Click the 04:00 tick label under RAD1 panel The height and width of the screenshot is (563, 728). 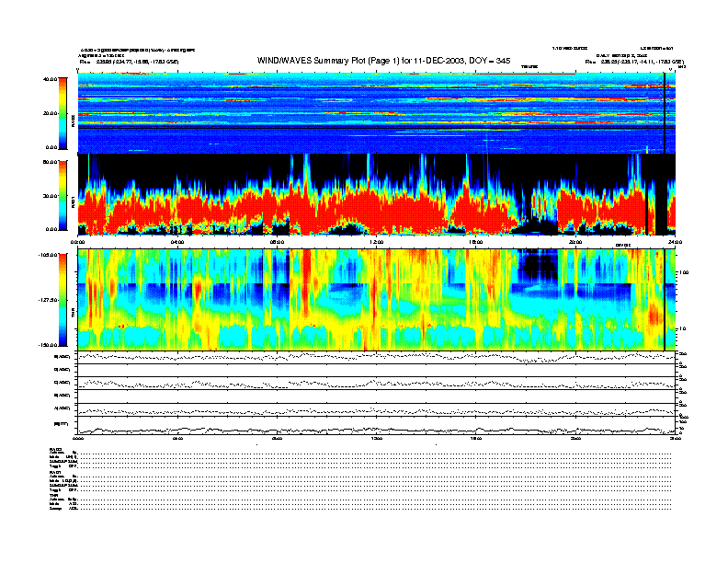(x=177, y=242)
